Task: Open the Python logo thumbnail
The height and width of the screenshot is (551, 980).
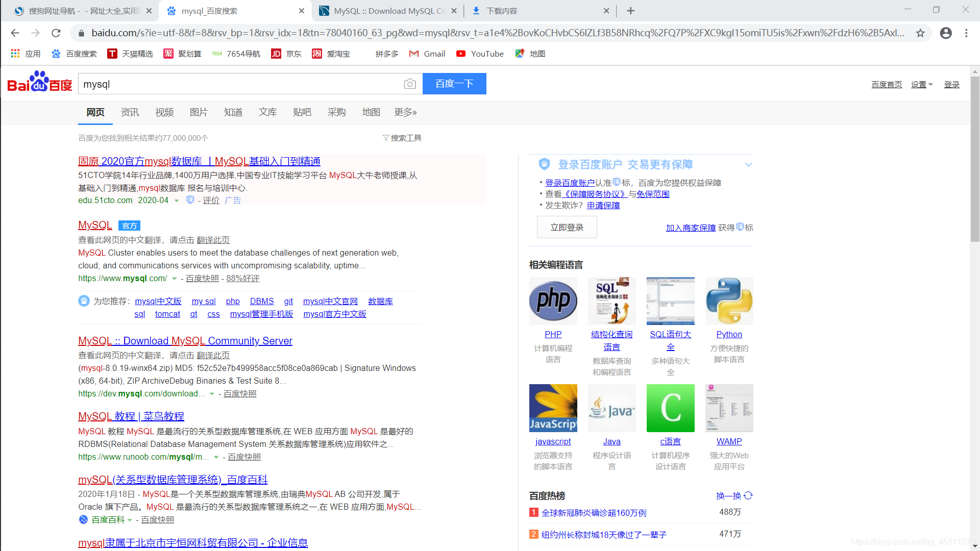Action: coord(729,301)
